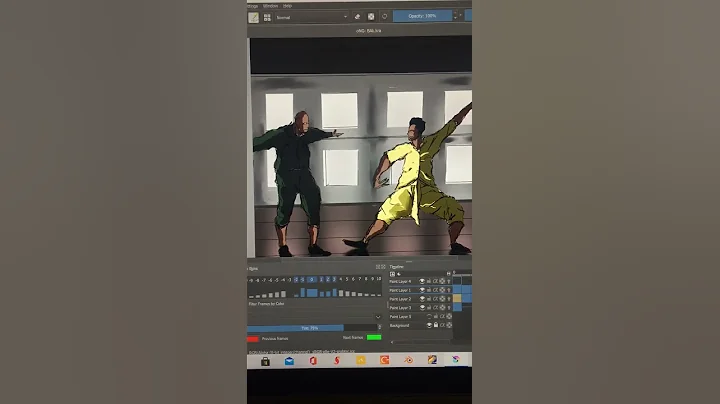Click Krita icon in taskbar

pos(456,359)
